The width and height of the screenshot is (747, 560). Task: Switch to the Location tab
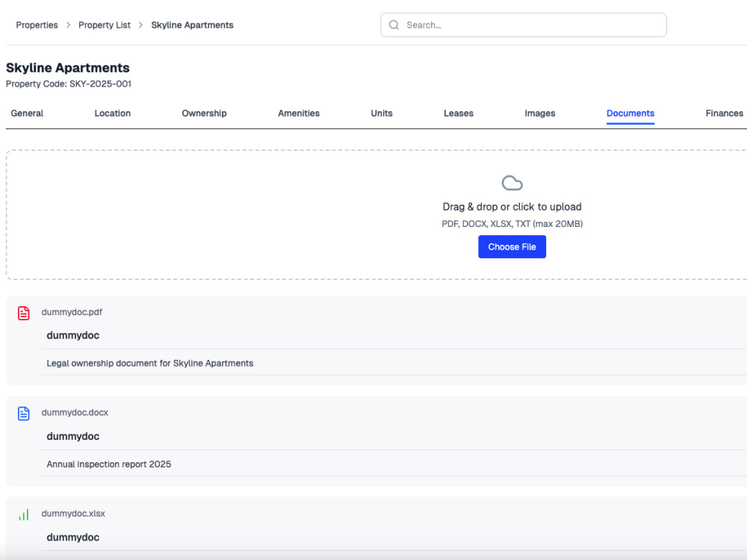[113, 113]
